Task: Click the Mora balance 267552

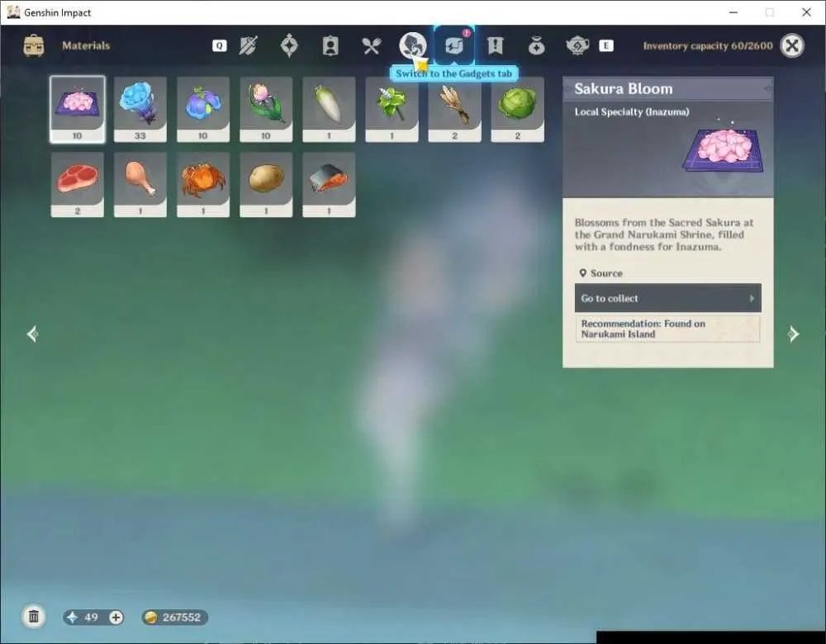Action: (x=174, y=617)
